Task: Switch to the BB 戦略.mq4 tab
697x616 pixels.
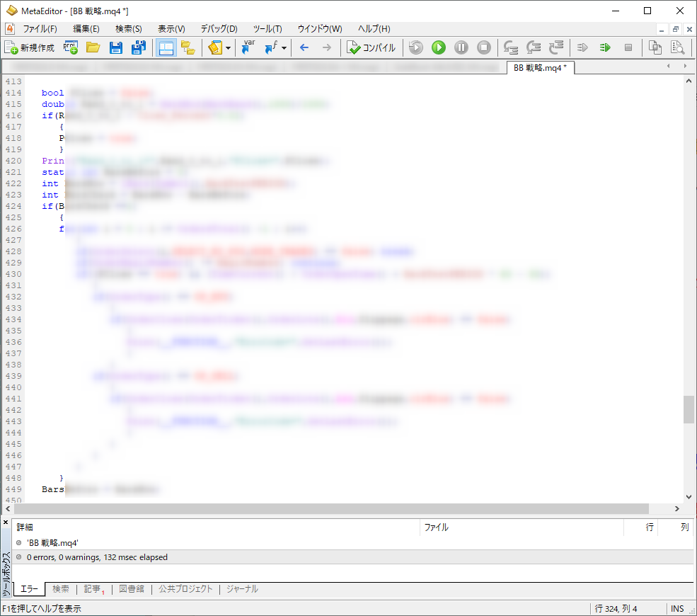Action: point(538,68)
